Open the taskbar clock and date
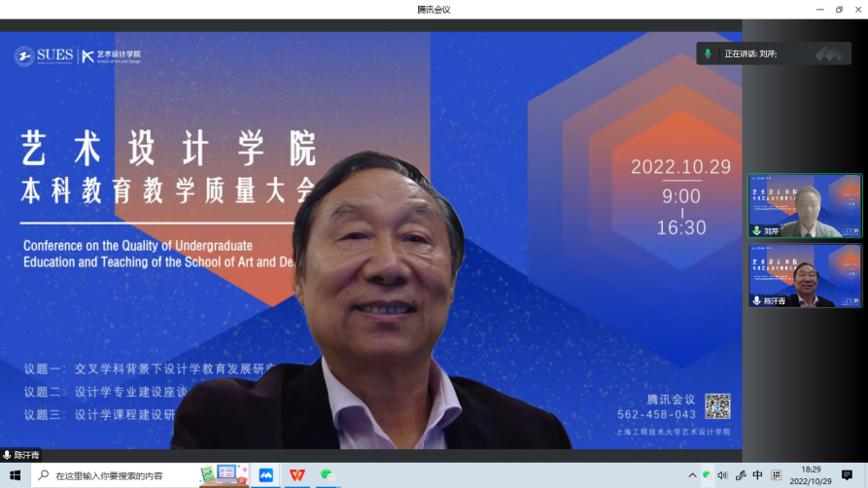The width and height of the screenshot is (868, 488). [811, 475]
